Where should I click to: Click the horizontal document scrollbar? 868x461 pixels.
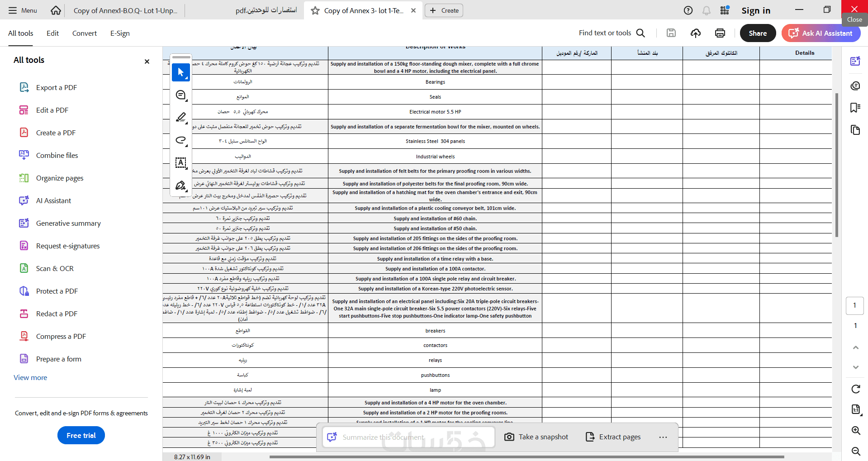pos(527,457)
